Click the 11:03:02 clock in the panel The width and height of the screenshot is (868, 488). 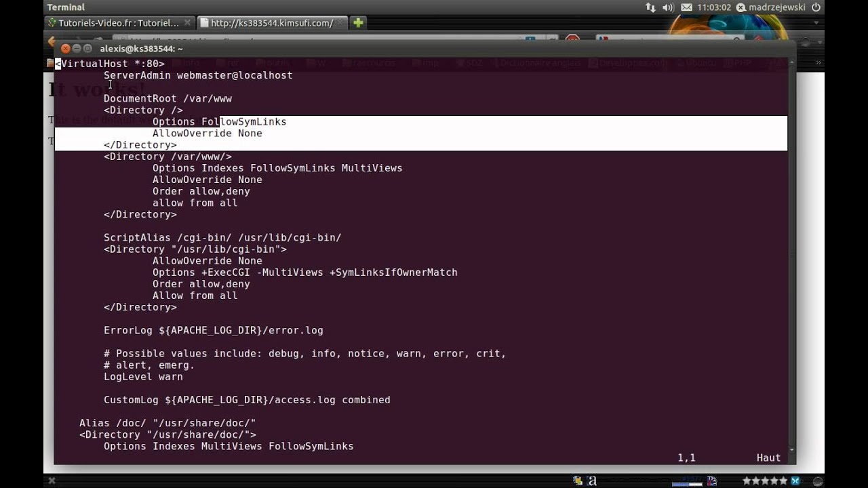point(713,7)
